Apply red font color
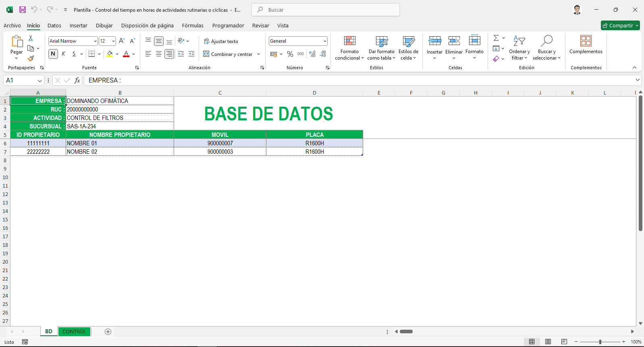This screenshot has width=644, height=347. point(126,54)
